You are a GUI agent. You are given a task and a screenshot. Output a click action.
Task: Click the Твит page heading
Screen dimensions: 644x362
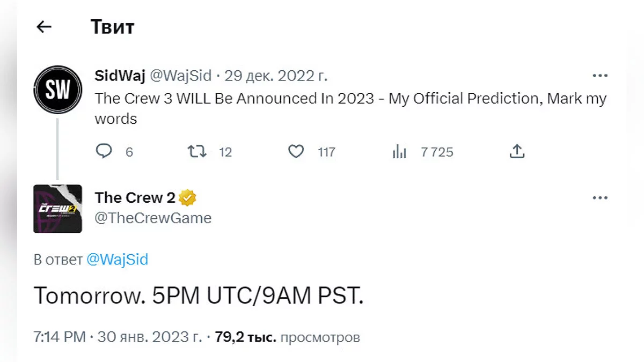(112, 26)
